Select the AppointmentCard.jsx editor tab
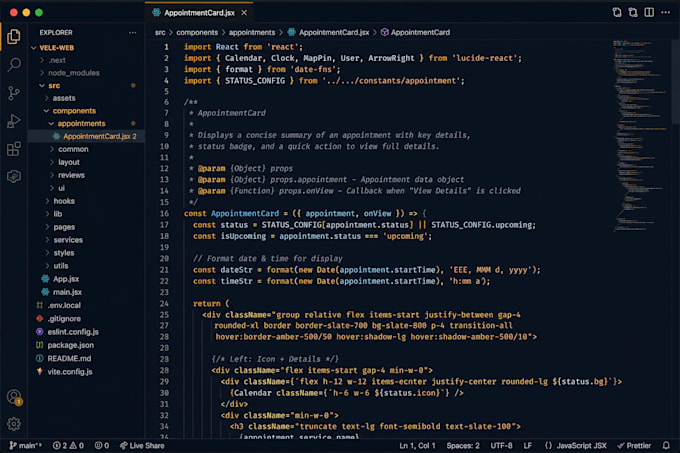 199,13
